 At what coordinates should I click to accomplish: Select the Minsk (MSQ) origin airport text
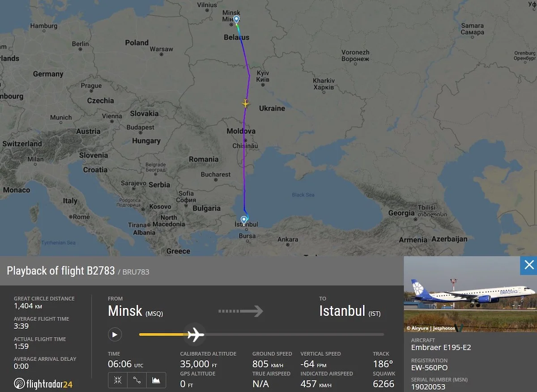click(135, 311)
